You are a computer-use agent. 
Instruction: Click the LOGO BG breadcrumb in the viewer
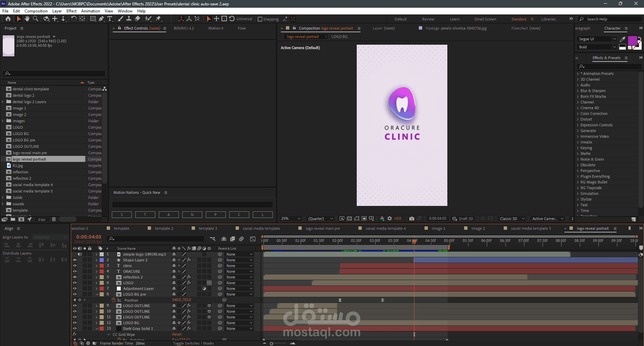(340, 37)
